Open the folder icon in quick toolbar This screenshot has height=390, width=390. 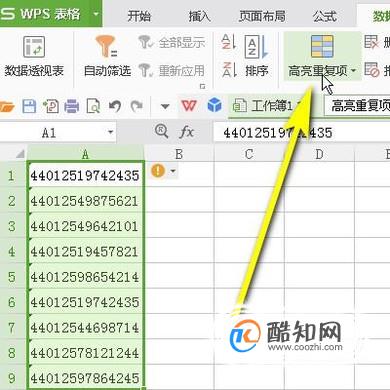point(7,107)
